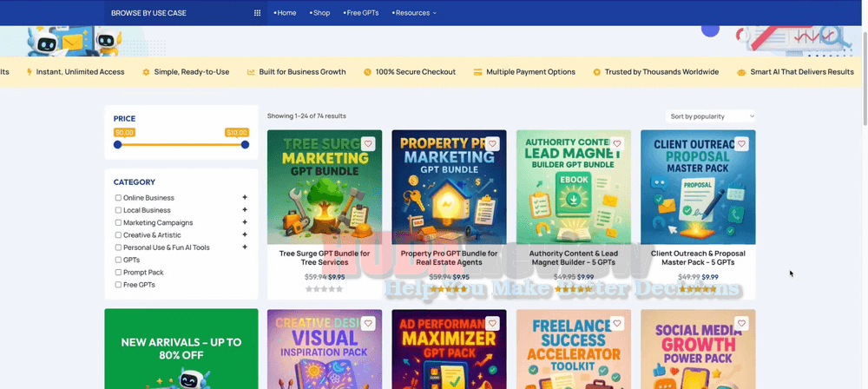
Task: Click the $10.00 maximum price label
Action: pyautogui.click(x=237, y=133)
